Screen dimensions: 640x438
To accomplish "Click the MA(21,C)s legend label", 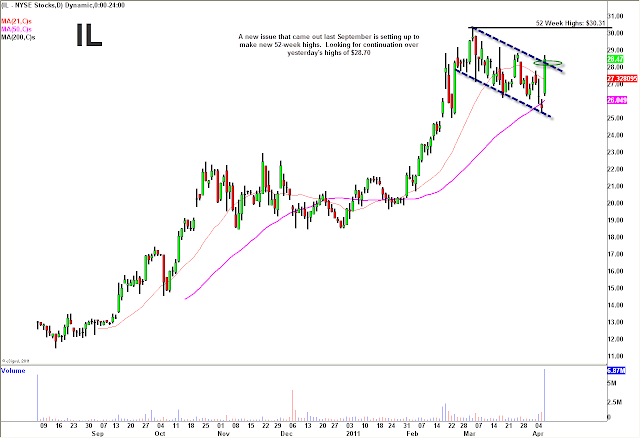I will (16, 21).
